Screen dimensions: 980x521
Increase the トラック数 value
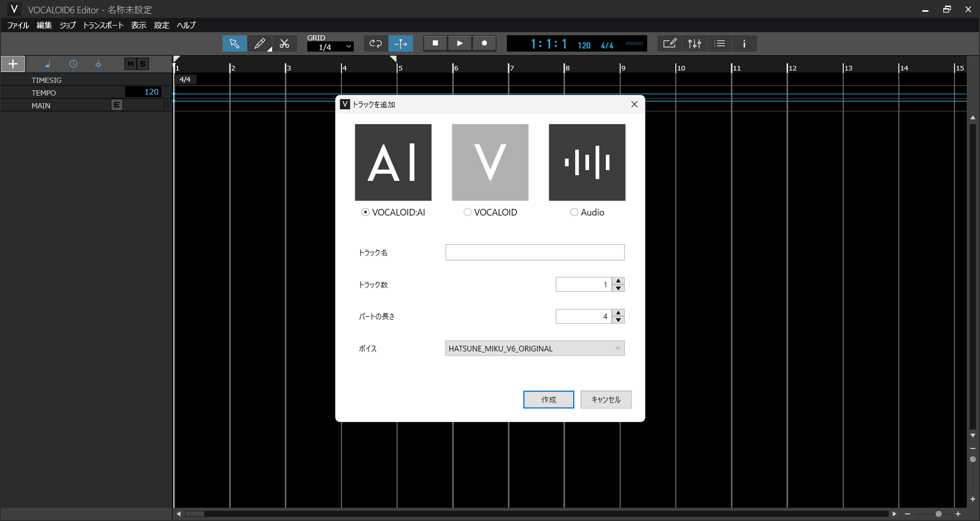pyautogui.click(x=619, y=281)
